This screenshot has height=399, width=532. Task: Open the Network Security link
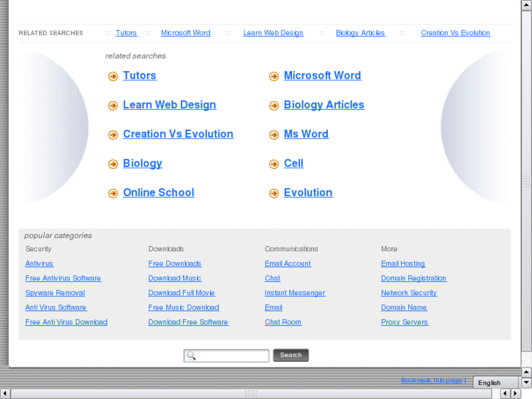click(x=409, y=293)
